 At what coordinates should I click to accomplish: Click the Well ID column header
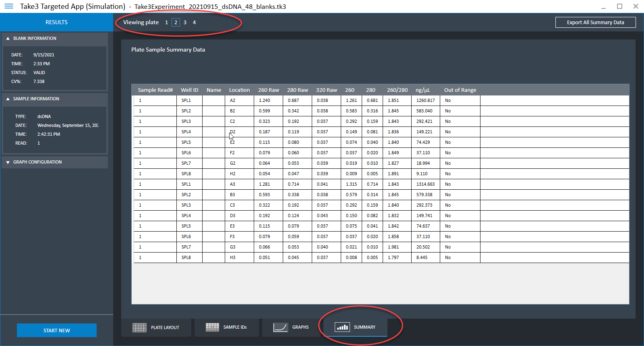[x=189, y=90]
